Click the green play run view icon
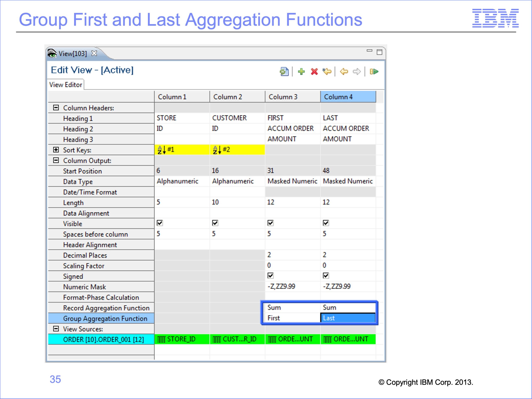Viewport: 532px width, 399px height. [374, 71]
